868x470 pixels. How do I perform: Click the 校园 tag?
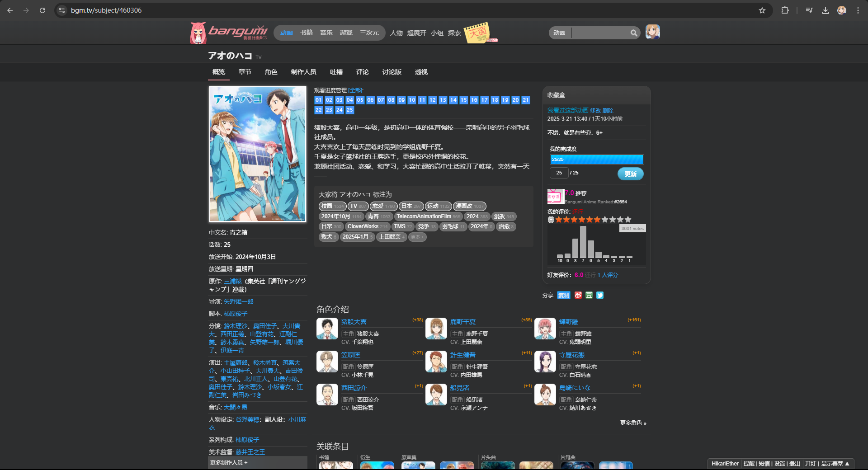tap(333, 206)
